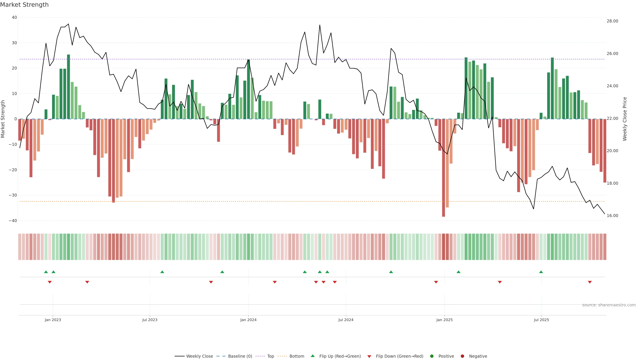This screenshot has height=362, width=644.
Task: Click dark red Negative legend dot
Action: pyautogui.click(x=462, y=356)
